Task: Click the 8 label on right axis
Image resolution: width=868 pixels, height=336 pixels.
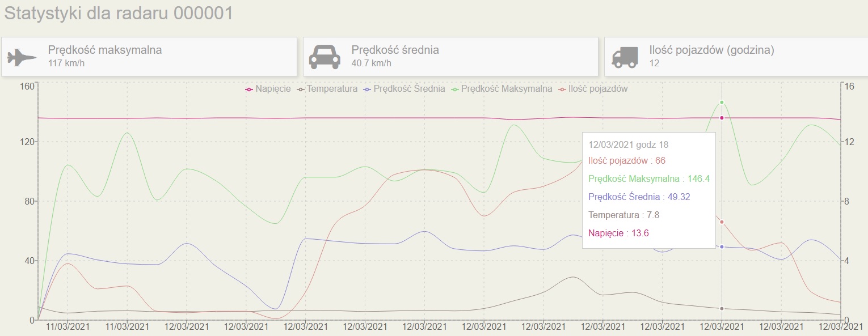Action: coord(846,201)
